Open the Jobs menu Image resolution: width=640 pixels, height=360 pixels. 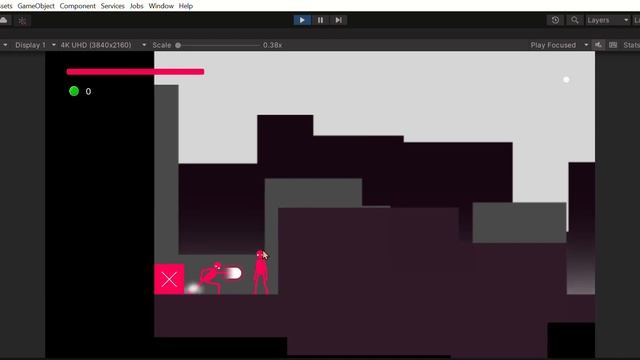click(x=136, y=6)
